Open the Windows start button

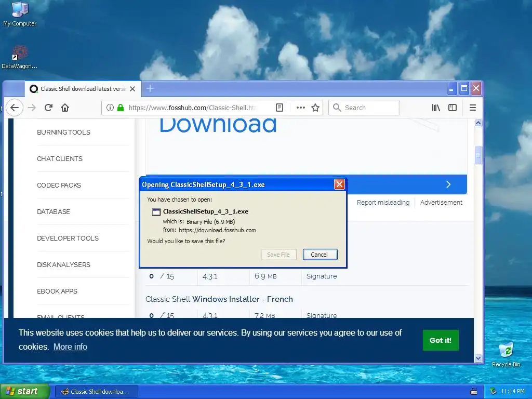(x=24, y=391)
